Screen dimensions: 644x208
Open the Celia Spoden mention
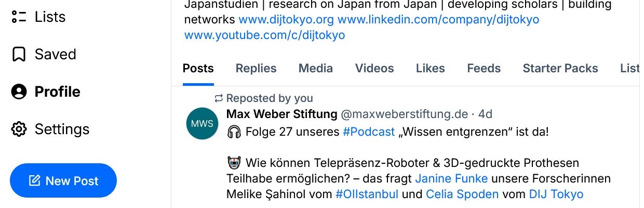click(462, 194)
